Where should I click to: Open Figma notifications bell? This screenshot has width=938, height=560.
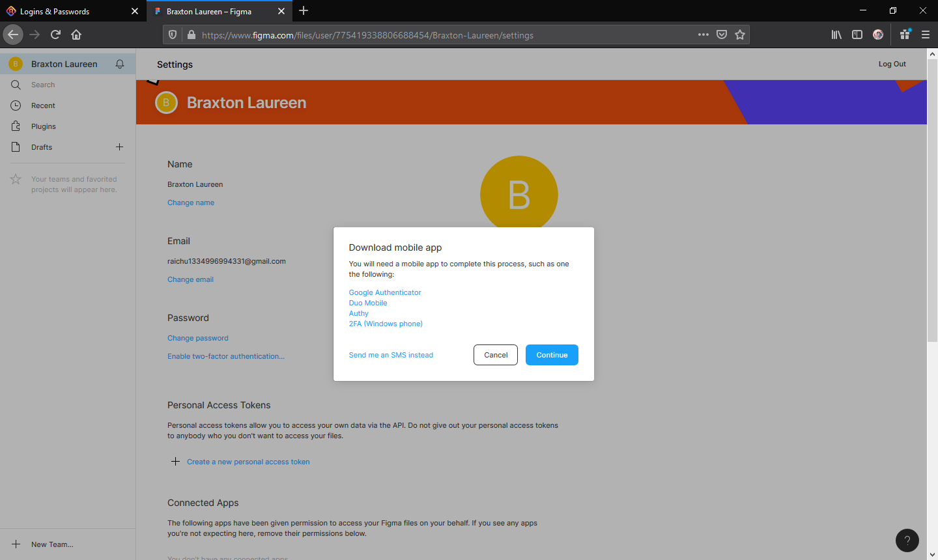[120, 64]
